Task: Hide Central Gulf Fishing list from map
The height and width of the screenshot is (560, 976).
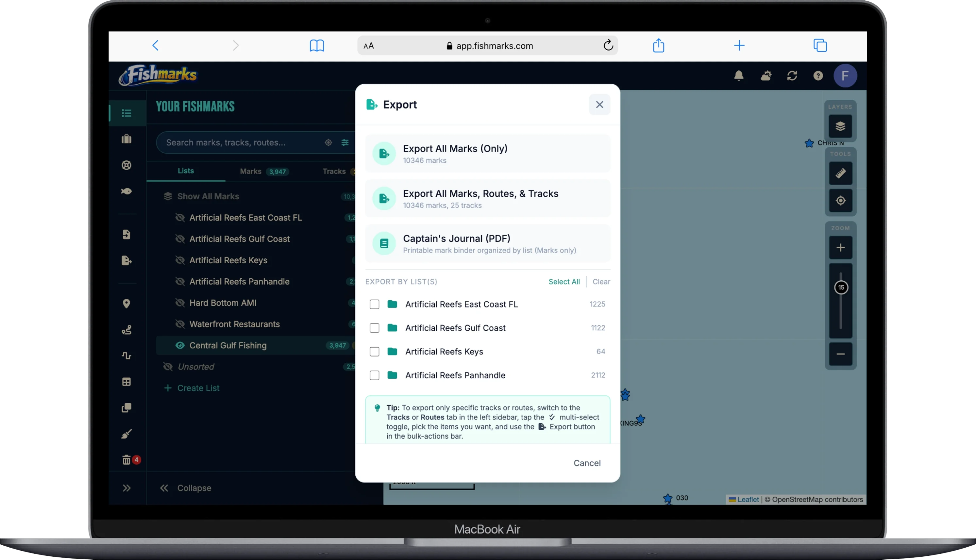Action: [x=180, y=345]
